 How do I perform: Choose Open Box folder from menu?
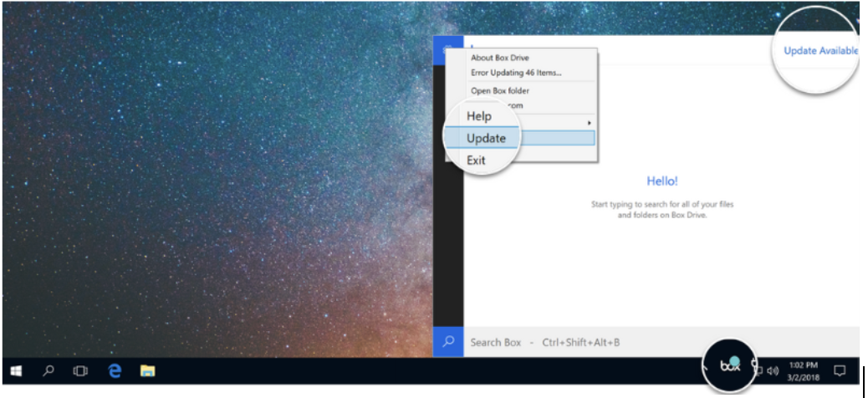[x=500, y=90]
